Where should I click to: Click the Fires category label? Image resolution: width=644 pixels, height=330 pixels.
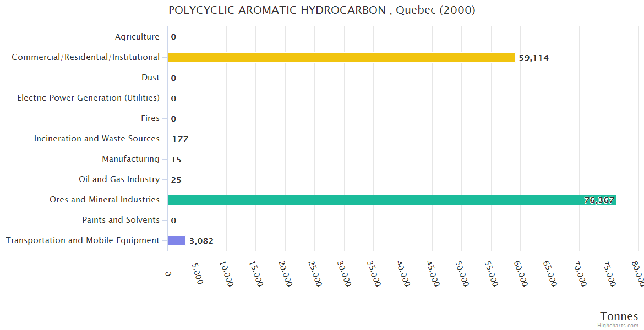(150, 118)
